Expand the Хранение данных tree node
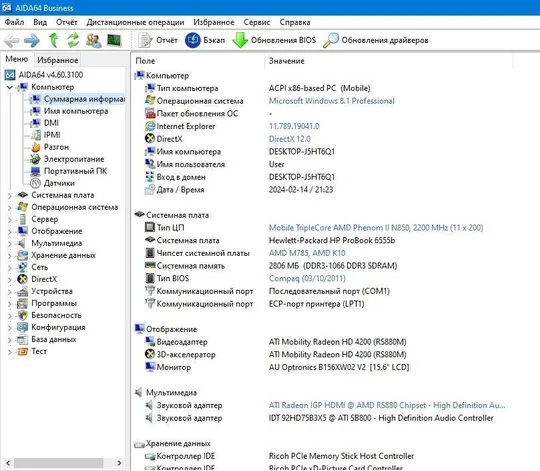Viewport: 540px width, 471px height. tap(9, 256)
